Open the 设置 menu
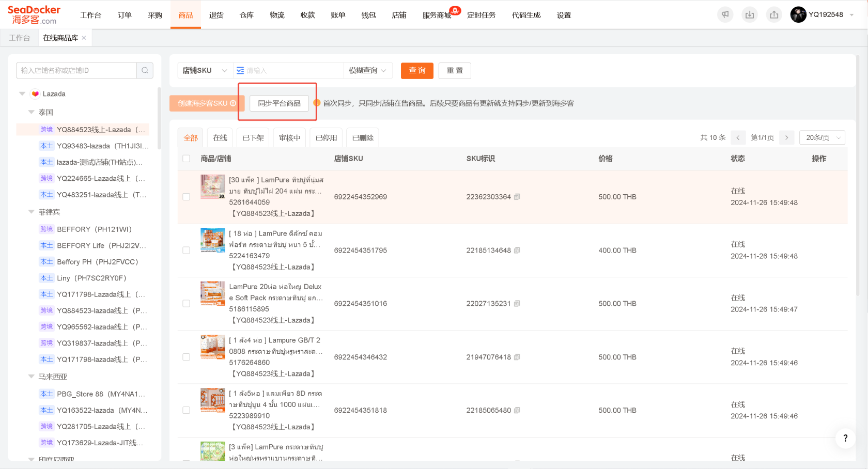868x469 pixels. click(x=564, y=15)
